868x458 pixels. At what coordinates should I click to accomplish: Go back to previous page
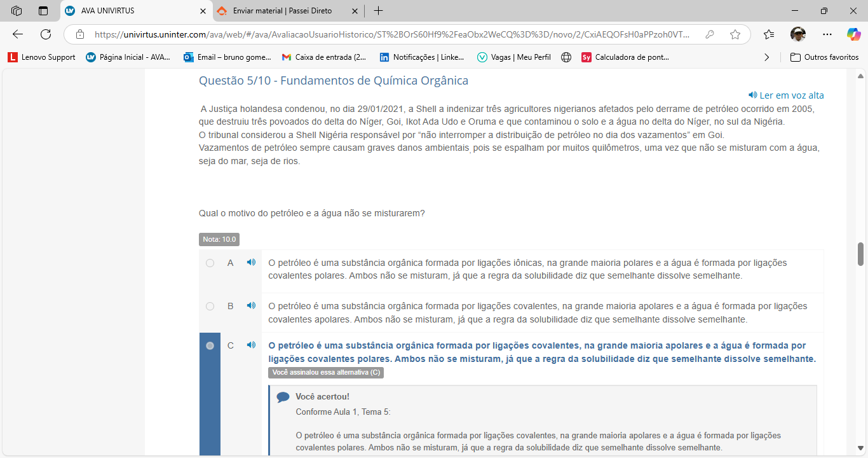pyautogui.click(x=18, y=34)
